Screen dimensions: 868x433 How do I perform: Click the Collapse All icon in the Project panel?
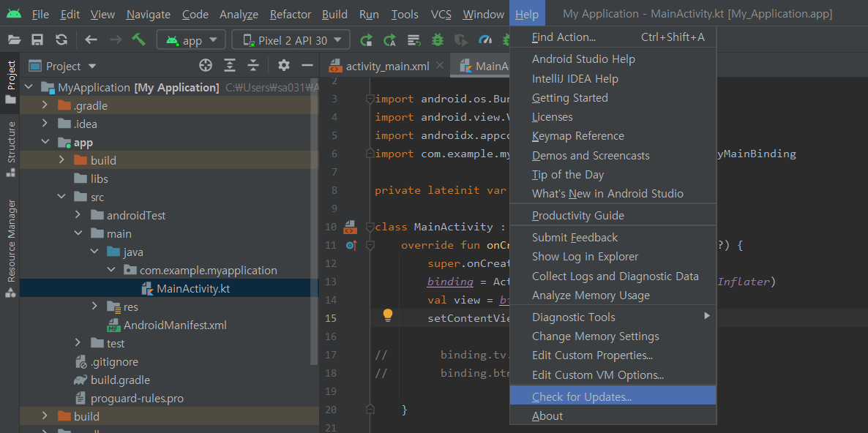pos(253,66)
